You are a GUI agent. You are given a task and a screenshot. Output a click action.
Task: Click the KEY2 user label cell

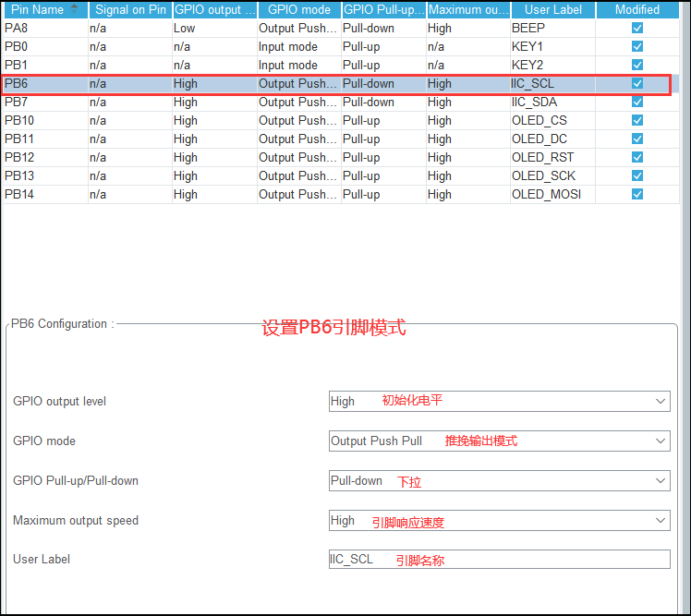(x=552, y=66)
